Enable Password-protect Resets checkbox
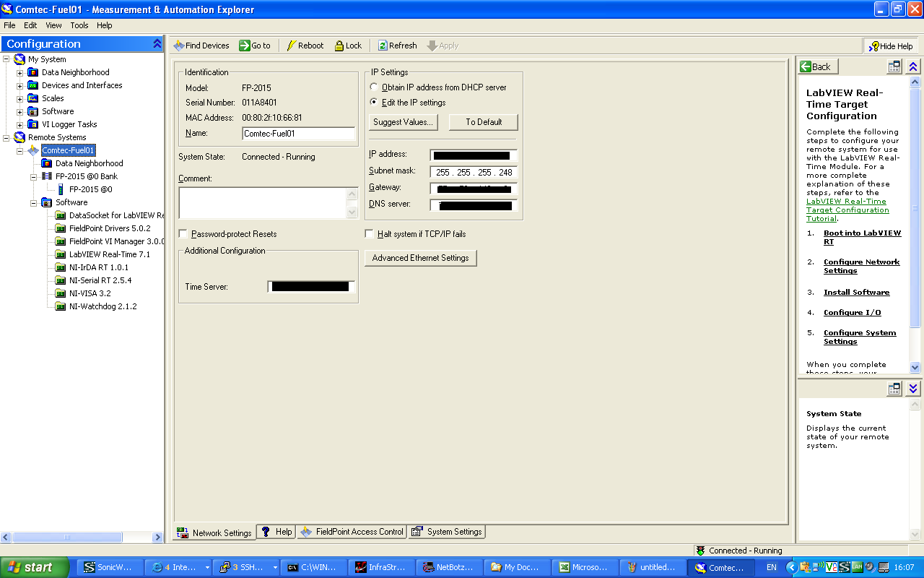The height and width of the screenshot is (578, 924). (183, 234)
